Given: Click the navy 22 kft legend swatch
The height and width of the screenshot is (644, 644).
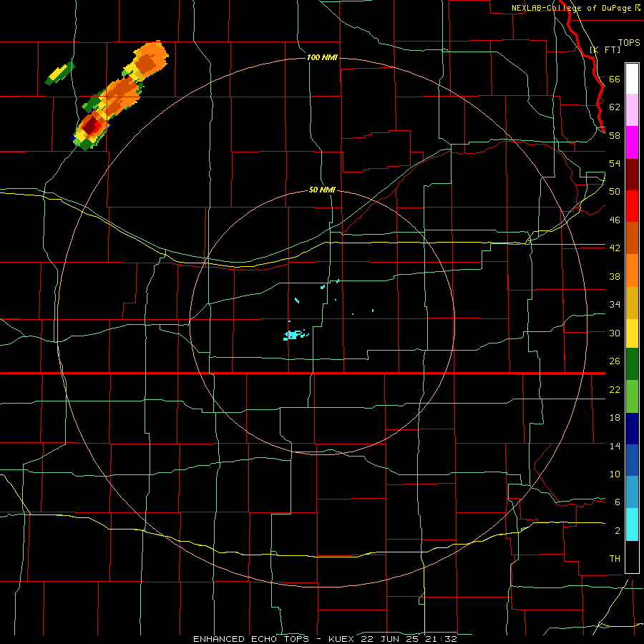Looking at the screenshot, I should 632,429.
